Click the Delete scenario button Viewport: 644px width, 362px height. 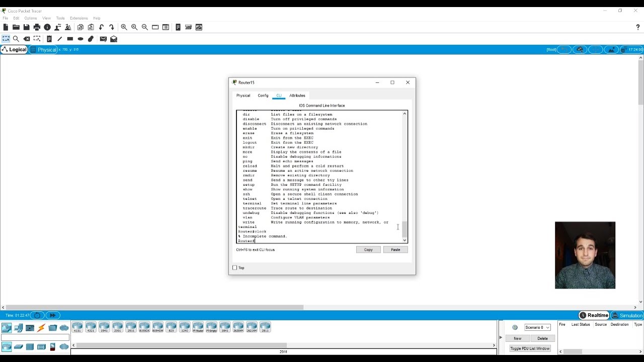[x=542, y=338]
